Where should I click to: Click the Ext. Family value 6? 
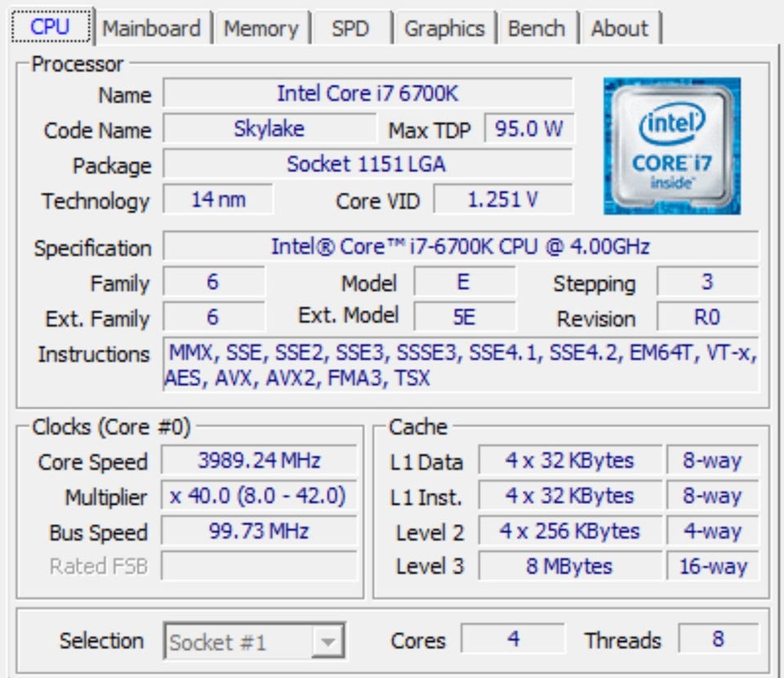(213, 316)
